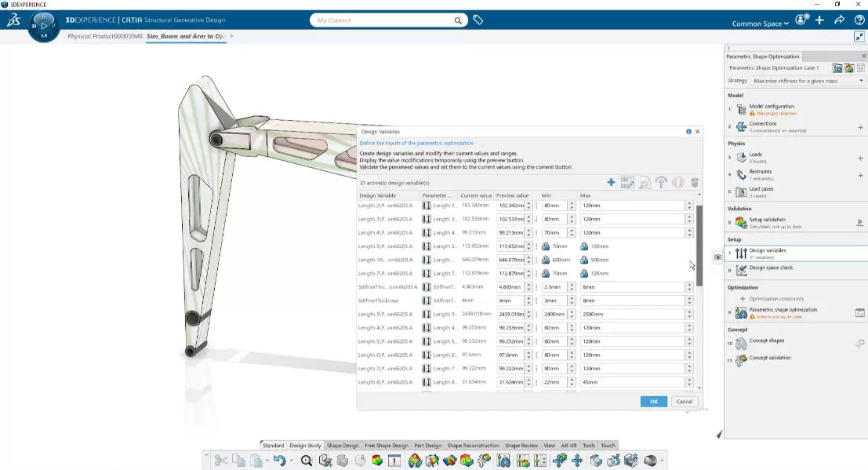Add a Connection using its plus button

coord(859,127)
